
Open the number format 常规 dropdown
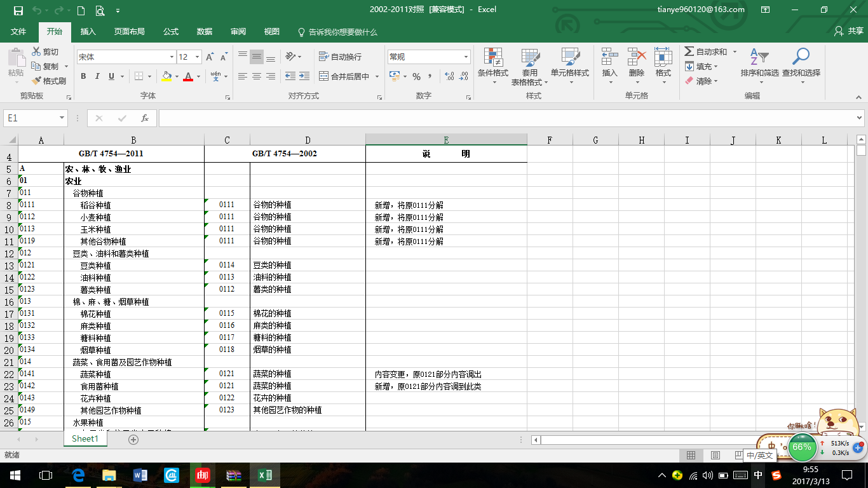point(466,57)
